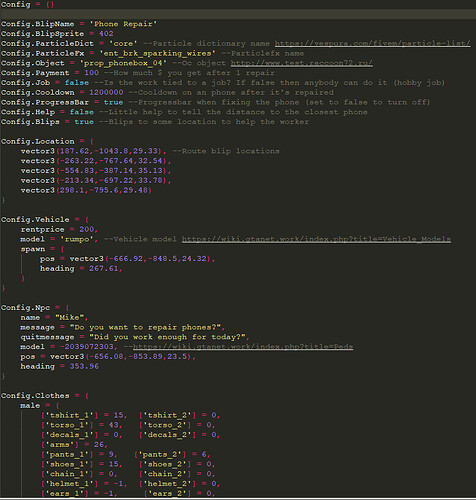Click the true value of Config.Blips

pos(84,122)
